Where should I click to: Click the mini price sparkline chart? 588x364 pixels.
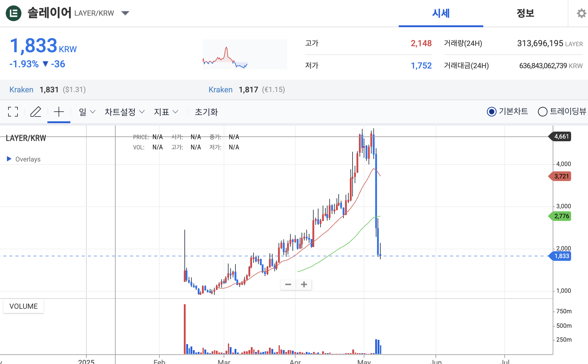(244, 54)
